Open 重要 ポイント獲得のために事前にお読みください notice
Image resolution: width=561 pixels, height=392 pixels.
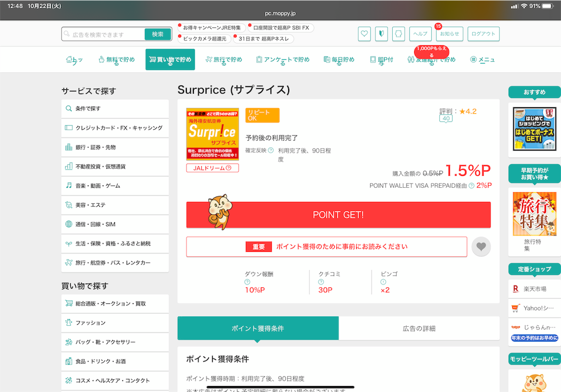point(327,246)
